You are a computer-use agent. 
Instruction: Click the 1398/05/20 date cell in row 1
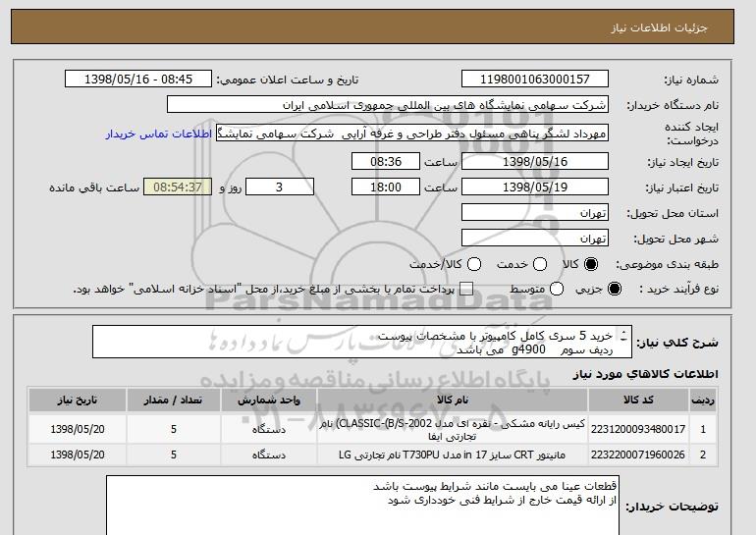click(x=78, y=429)
